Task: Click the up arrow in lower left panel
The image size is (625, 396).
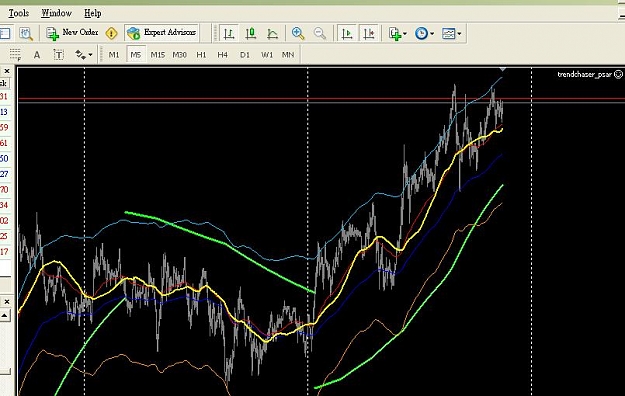Action: (5, 316)
